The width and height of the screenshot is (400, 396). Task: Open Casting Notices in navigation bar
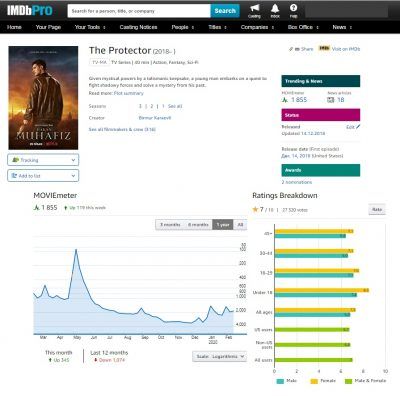pos(138,27)
